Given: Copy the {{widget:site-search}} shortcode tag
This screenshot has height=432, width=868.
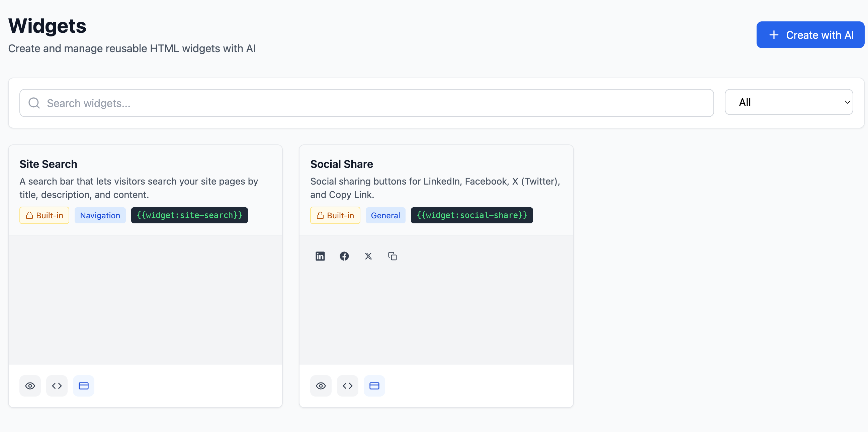Looking at the screenshot, I should click(x=189, y=215).
